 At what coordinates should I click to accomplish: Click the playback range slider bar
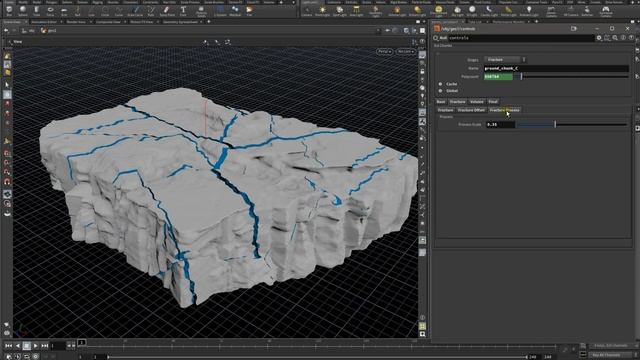318,357
